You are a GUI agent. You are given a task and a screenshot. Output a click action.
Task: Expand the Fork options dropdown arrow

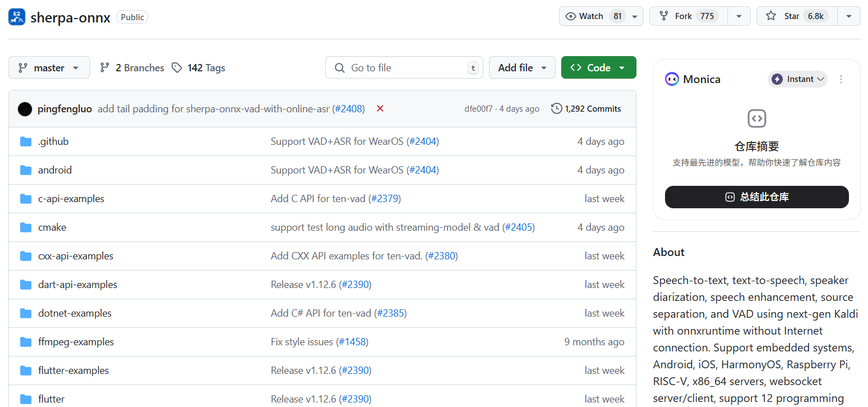pos(739,16)
